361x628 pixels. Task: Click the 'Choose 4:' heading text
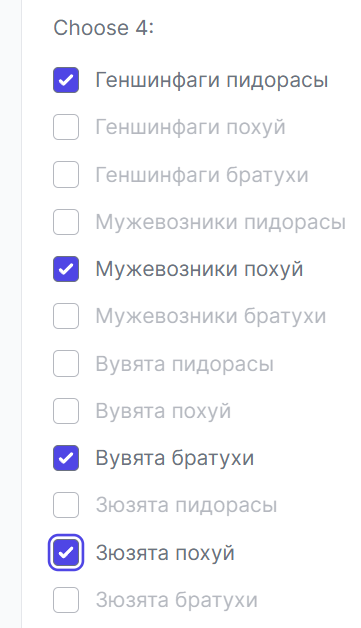tap(104, 28)
